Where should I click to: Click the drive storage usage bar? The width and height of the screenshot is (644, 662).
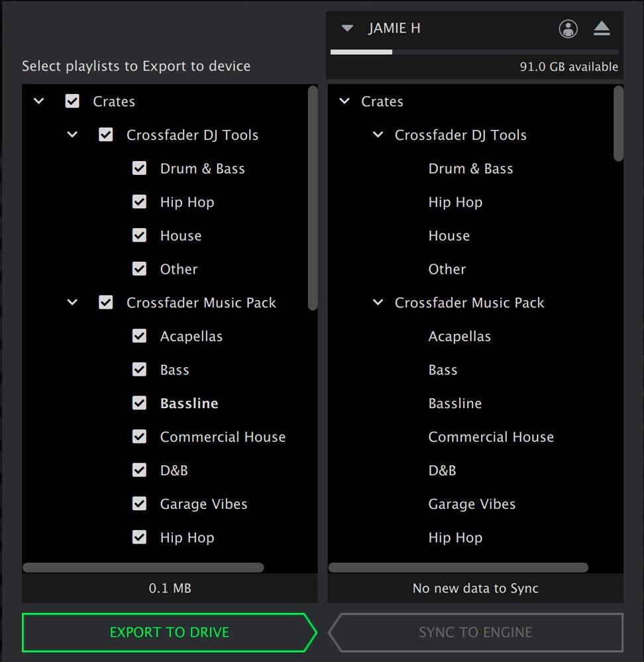coord(474,52)
